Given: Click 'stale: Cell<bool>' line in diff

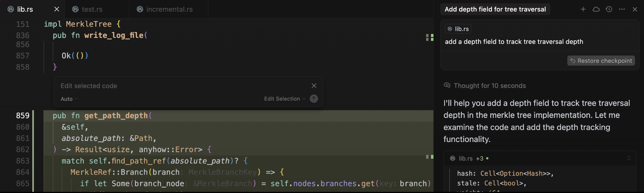Looking at the screenshot, I should tap(492, 183).
